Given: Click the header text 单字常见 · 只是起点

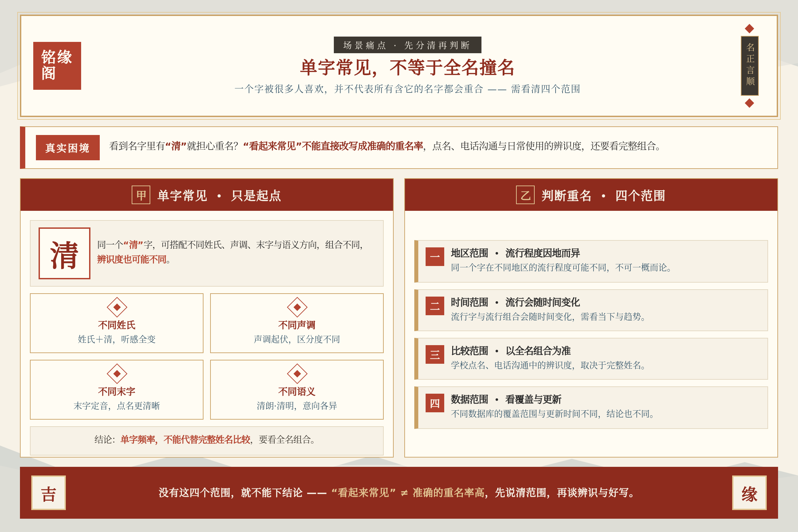Looking at the screenshot, I should click(219, 196).
